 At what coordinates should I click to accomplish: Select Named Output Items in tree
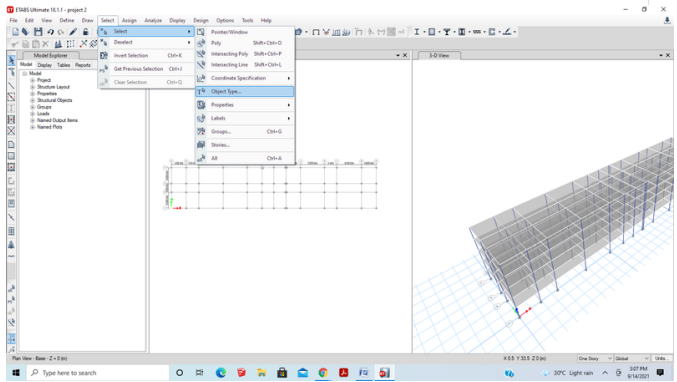click(57, 120)
